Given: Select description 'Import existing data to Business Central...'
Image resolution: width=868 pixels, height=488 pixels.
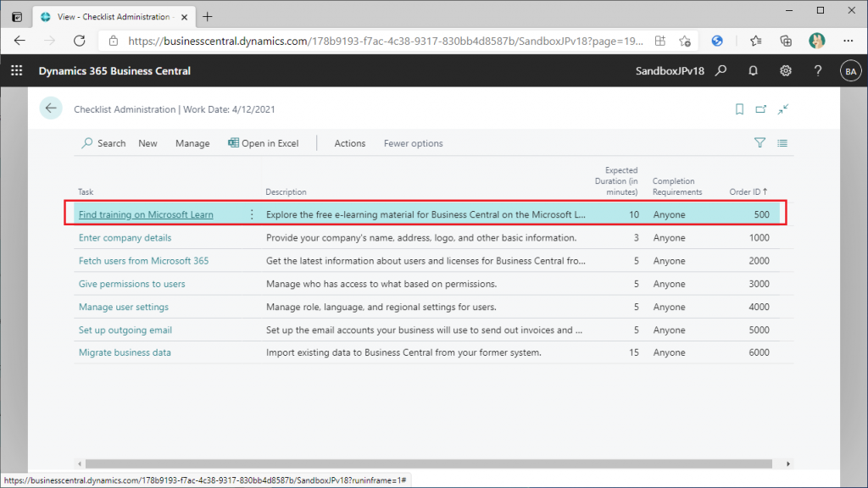Looking at the screenshot, I should coord(403,352).
